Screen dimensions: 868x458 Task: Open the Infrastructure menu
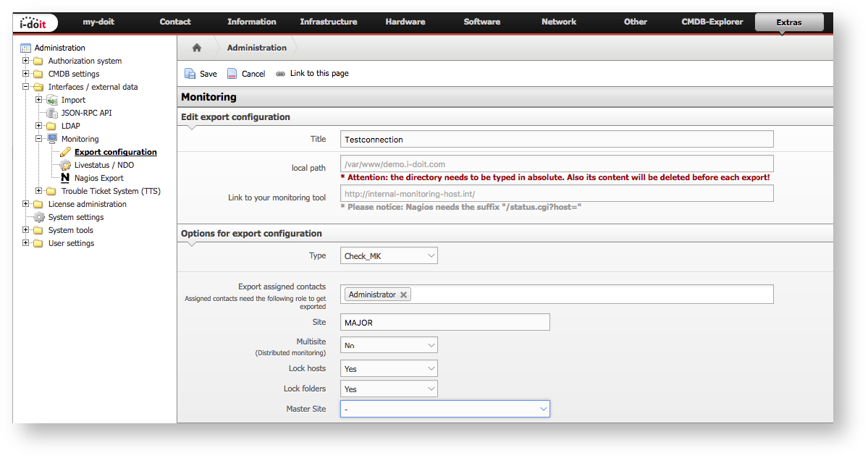[328, 22]
